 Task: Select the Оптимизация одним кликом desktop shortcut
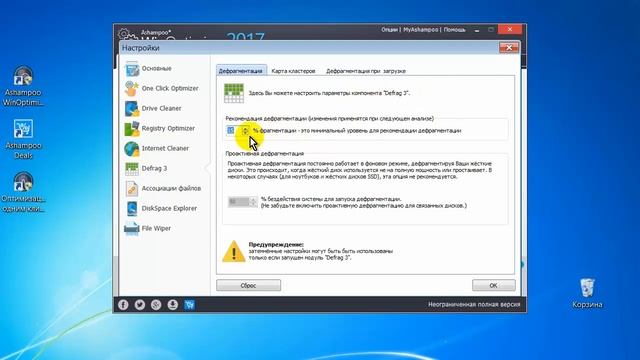[23, 192]
